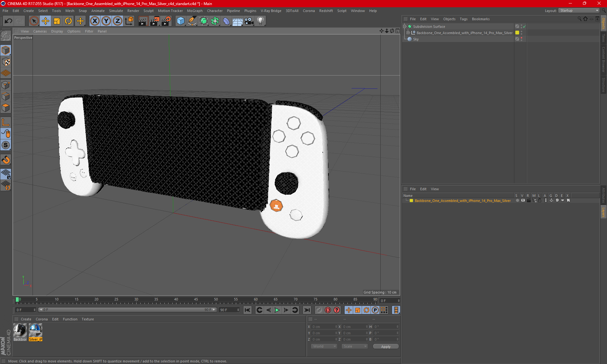Add a Camera object icon

click(x=249, y=21)
